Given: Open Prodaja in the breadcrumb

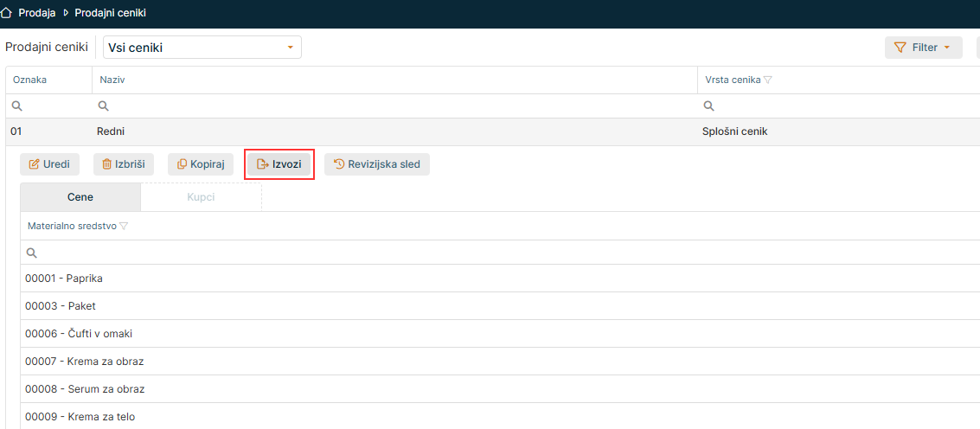Looking at the screenshot, I should click(x=36, y=14).
